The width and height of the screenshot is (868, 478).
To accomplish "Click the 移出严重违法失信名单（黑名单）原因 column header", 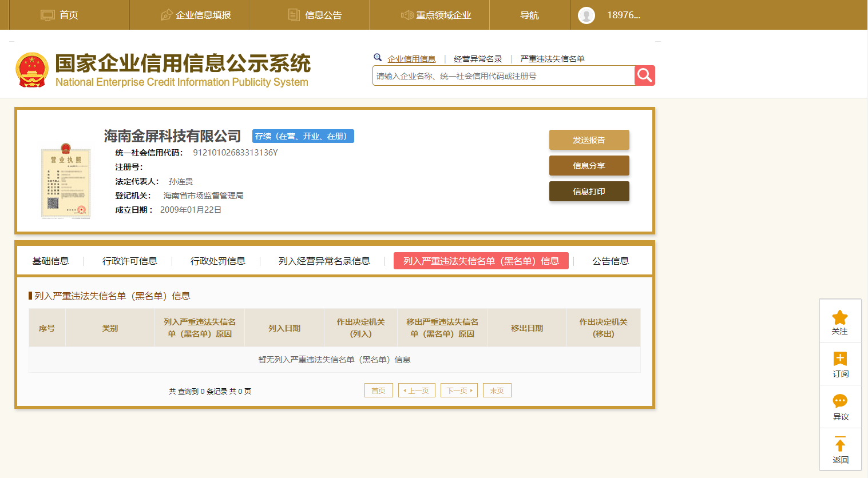I will [442, 328].
